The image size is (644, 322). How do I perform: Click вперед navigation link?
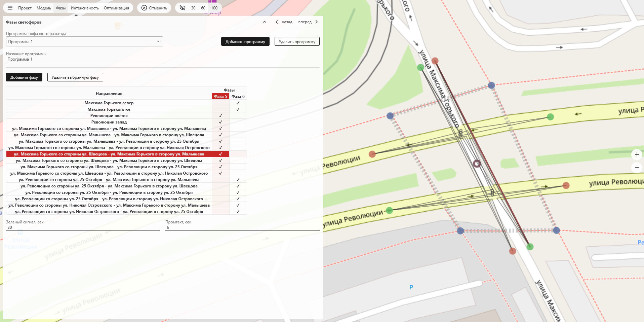(x=305, y=22)
